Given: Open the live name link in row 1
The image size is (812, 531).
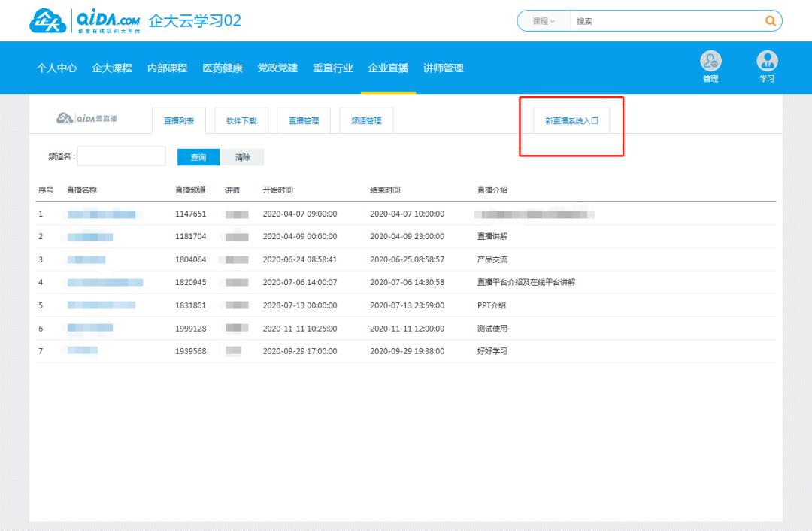Looking at the screenshot, I should [101, 214].
